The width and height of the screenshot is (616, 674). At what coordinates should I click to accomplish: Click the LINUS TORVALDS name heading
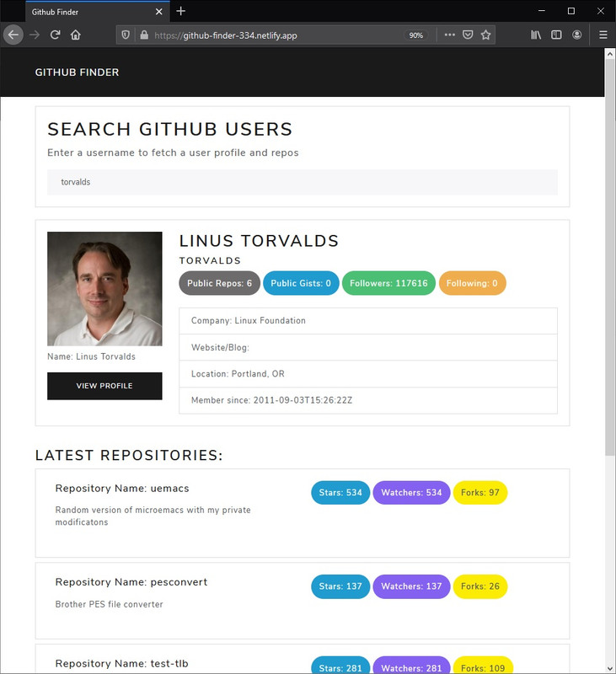tap(259, 241)
